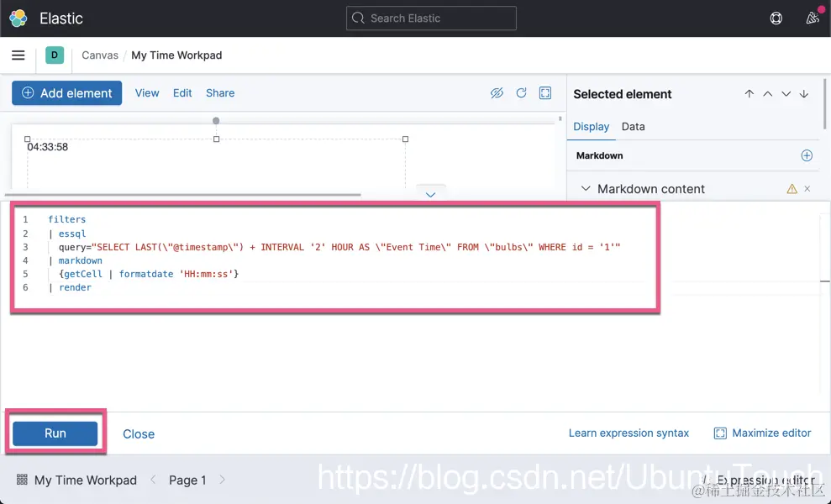Send element to bottom layer arrow
This screenshot has height=504, width=831.
point(804,94)
